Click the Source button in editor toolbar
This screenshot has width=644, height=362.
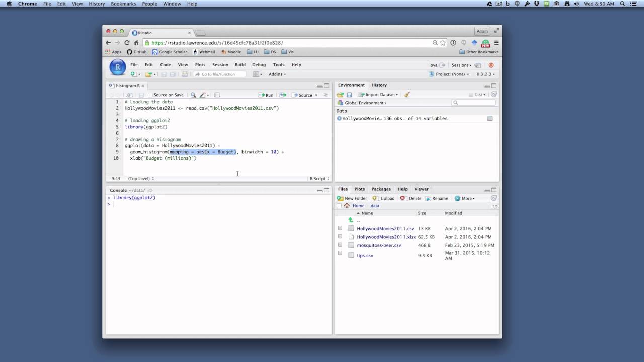pyautogui.click(x=302, y=95)
